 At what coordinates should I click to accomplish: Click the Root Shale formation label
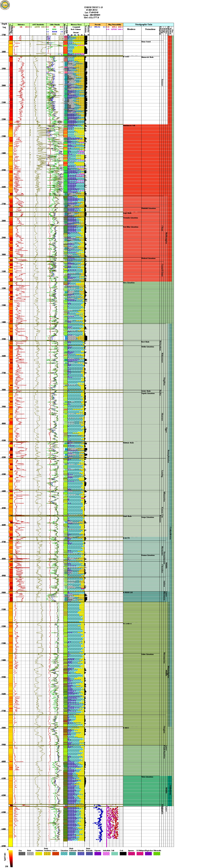point(145,342)
